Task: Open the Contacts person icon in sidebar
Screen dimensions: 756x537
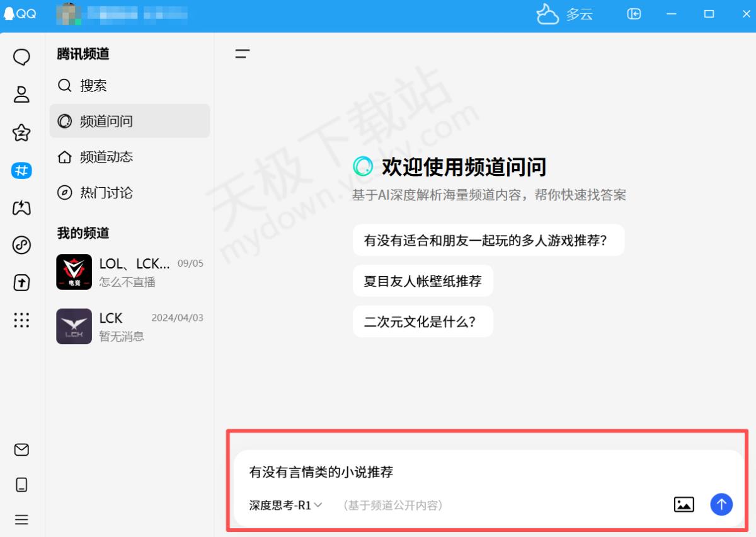Action: [x=21, y=95]
